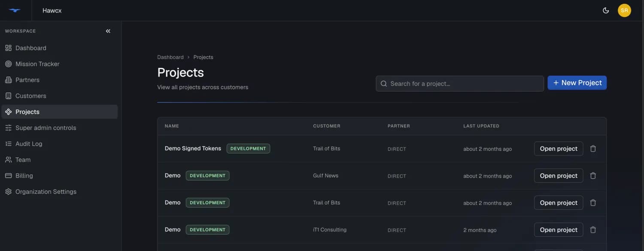Screen dimensions: 644x251
Task: Open the Gulf News Demo project
Action: click(559, 176)
